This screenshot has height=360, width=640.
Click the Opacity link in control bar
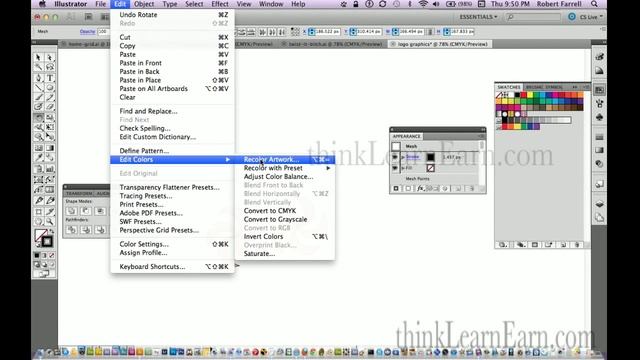(x=87, y=31)
